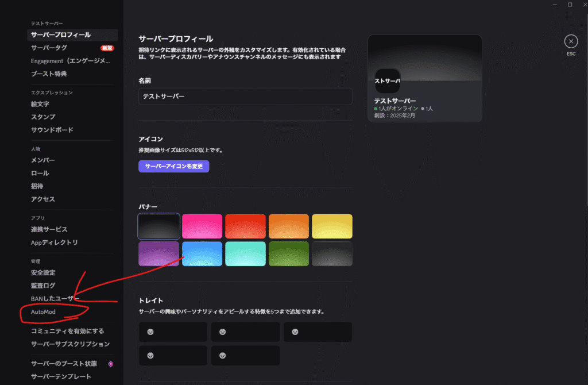This screenshot has height=385, width=588.
Task: Click the サーバーアイコンを変更 button
Action: pos(173,165)
